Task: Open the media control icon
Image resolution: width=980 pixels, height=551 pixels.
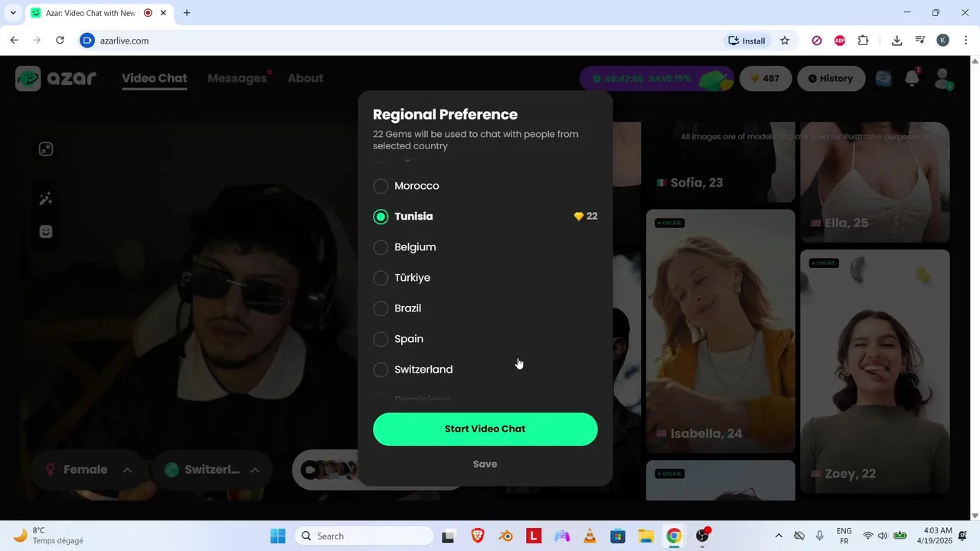Action: (920, 41)
